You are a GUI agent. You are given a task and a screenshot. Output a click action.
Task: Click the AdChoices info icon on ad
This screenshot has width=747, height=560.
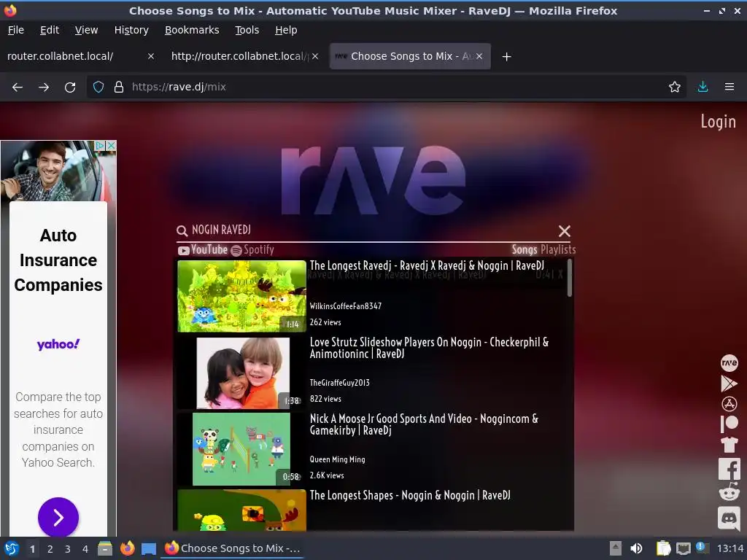pos(100,146)
